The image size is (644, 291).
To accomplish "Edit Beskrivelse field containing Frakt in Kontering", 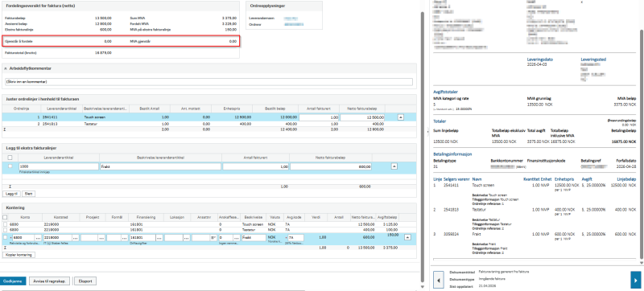I will 254,238.
